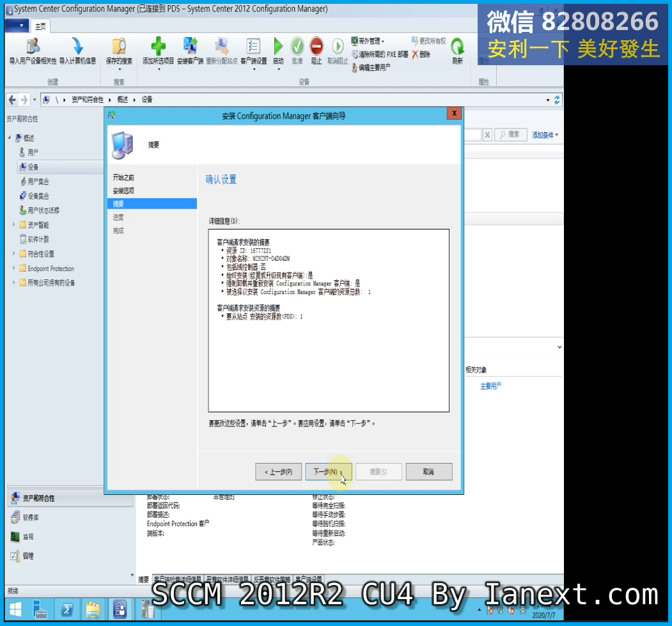
Task: Select 用户状态迁移 in the navigation tree
Action: coord(43,210)
